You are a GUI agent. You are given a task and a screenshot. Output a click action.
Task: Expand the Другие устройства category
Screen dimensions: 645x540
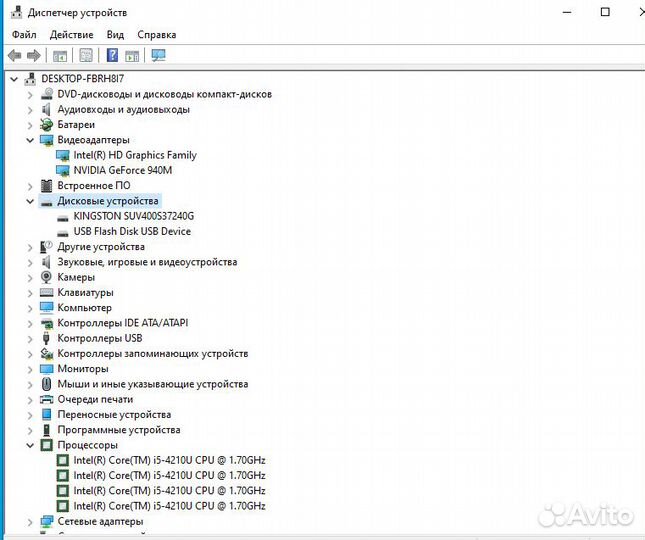point(30,247)
